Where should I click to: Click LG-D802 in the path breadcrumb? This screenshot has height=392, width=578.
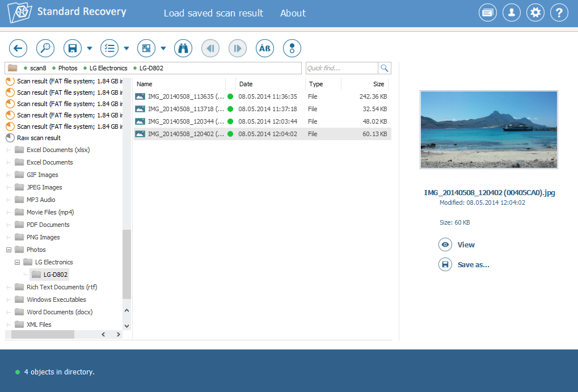coord(151,68)
